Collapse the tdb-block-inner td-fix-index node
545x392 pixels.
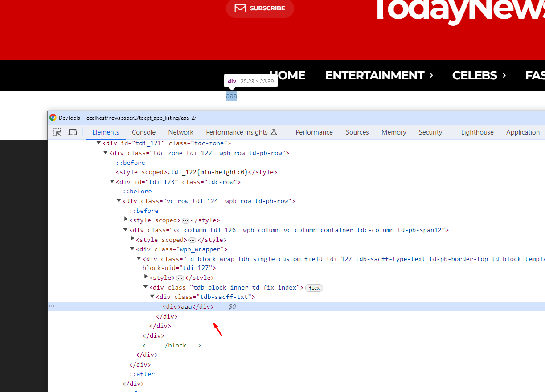point(145,287)
